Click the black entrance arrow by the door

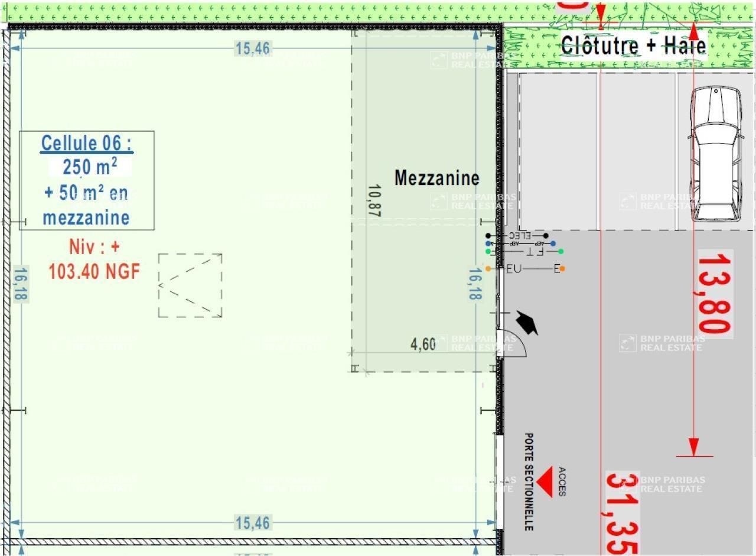(x=527, y=323)
